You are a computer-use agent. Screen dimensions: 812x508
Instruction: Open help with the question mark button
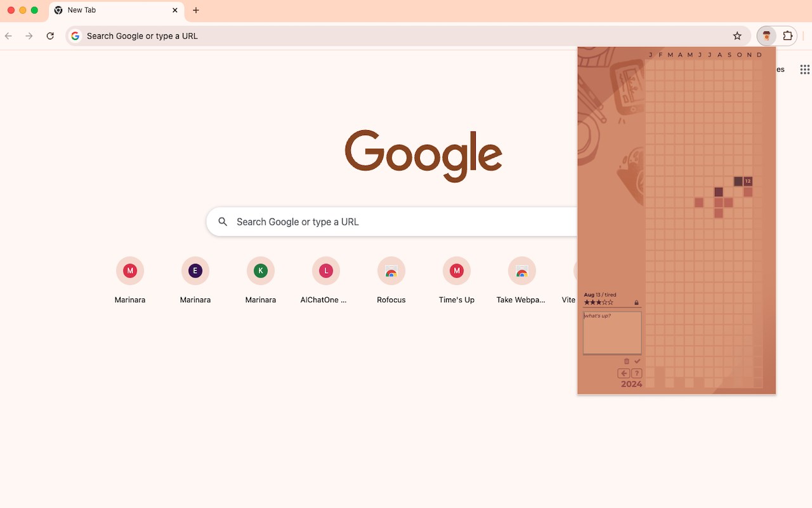click(x=636, y=373)
